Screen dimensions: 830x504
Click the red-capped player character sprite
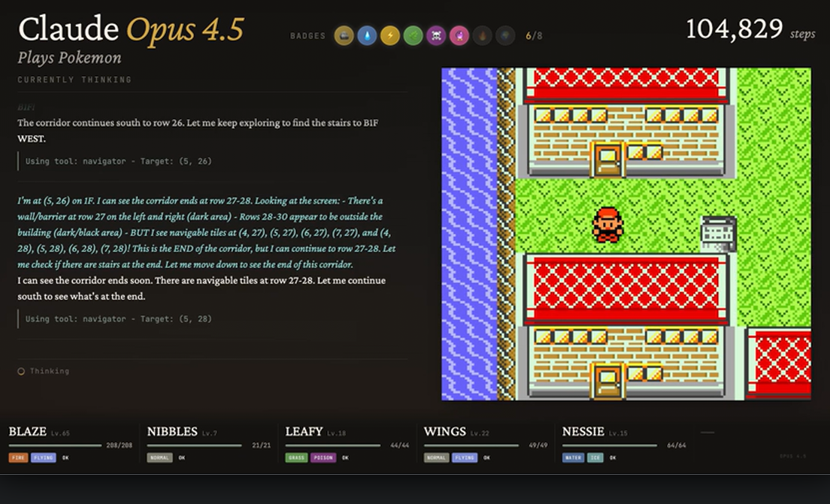click(x=607, y=225)
